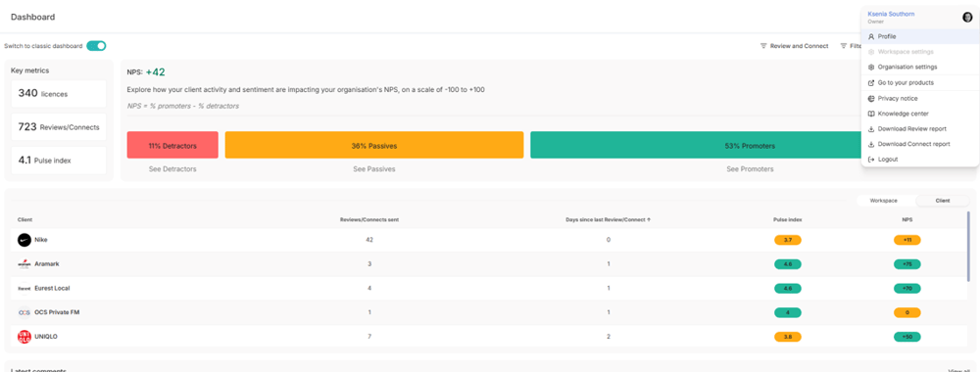Click the client table vertical scrollbar
The width and height of the screenshot is (980, 372).
click(x=968, y=246)
